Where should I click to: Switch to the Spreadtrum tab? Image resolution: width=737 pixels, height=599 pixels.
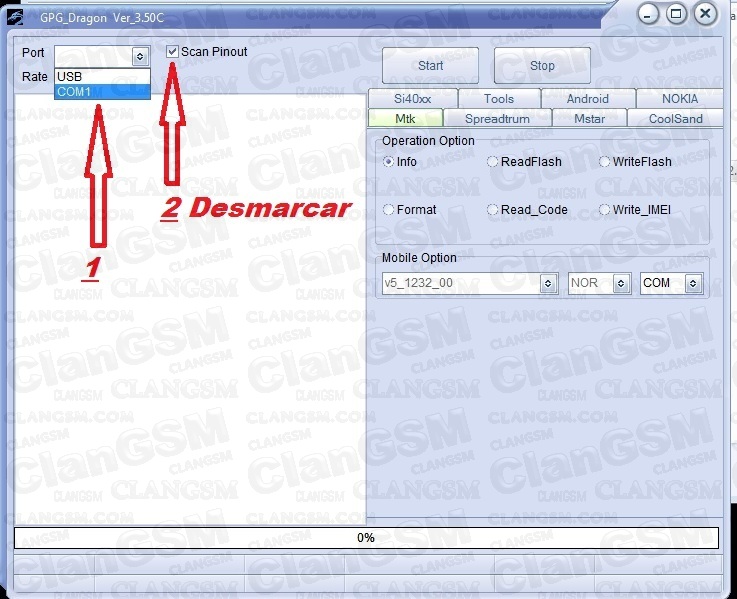[x=497, y=119]
